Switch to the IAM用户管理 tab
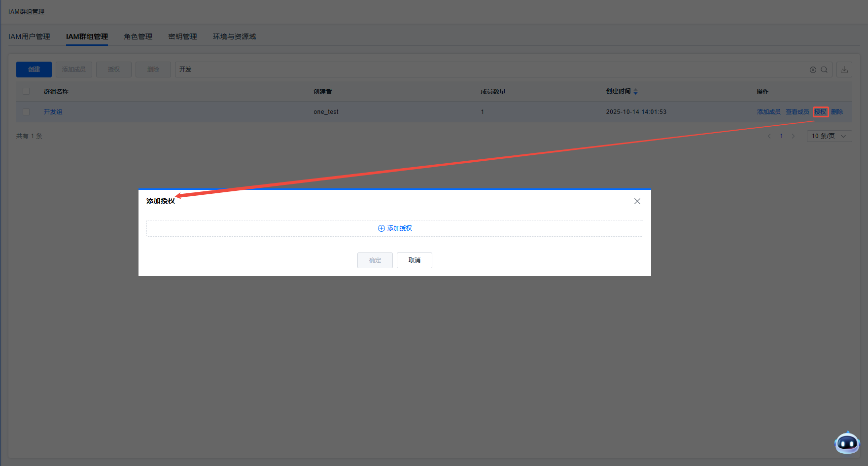The height and width of the screenshot is (466, 868). click(x=29, y=36)
